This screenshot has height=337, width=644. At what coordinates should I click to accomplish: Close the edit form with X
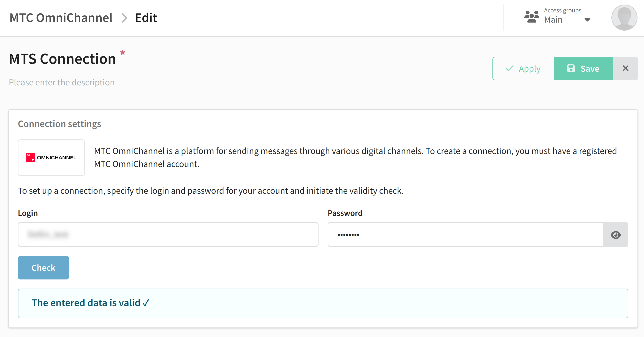pos(626,68)
